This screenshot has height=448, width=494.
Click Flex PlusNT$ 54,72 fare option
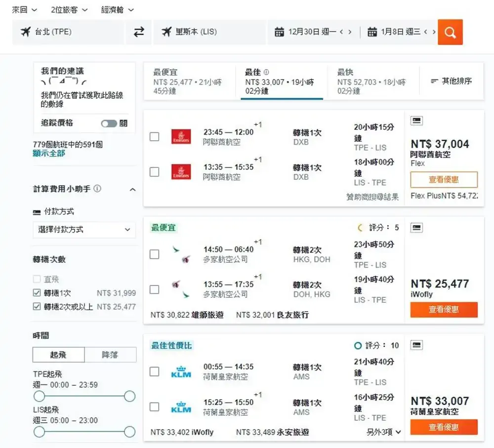pos(444,196)
